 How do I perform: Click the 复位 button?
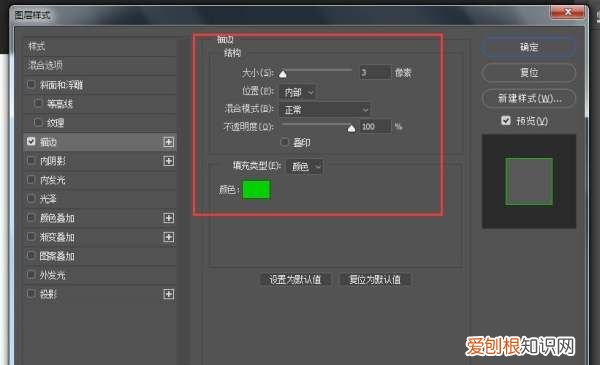pos(529,73)
